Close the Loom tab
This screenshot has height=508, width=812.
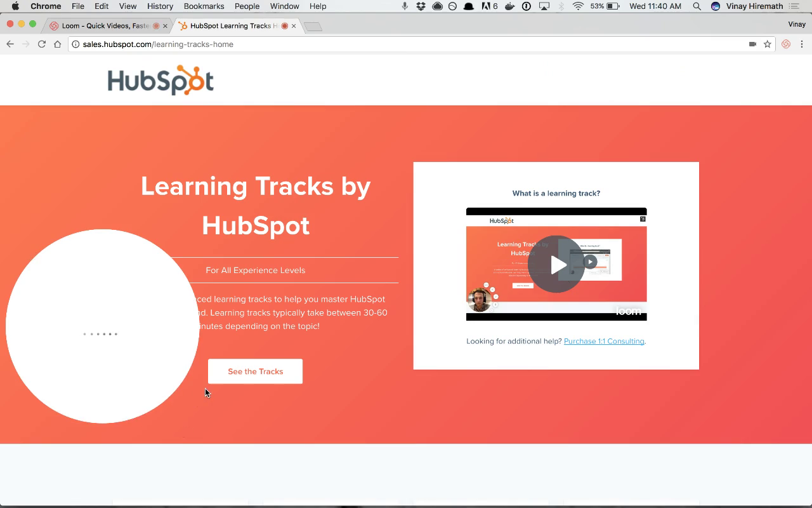[x=166, y=26]
